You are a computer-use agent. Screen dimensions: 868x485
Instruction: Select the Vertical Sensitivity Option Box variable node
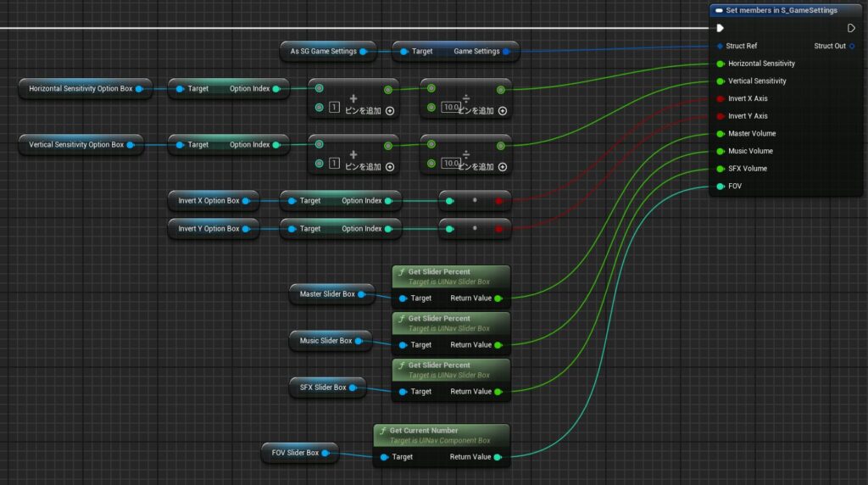[x=81, y=145]
